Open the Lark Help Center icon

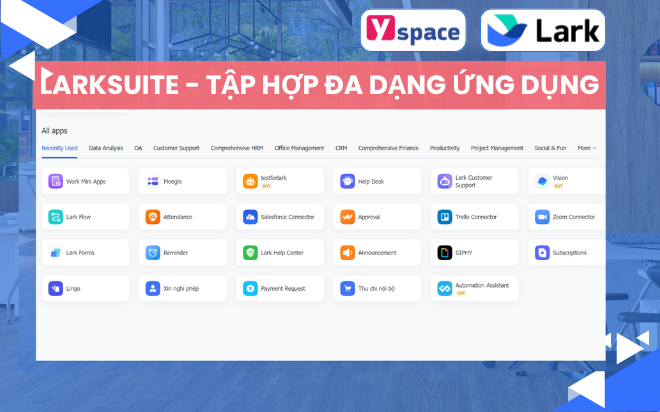point(250,253)
